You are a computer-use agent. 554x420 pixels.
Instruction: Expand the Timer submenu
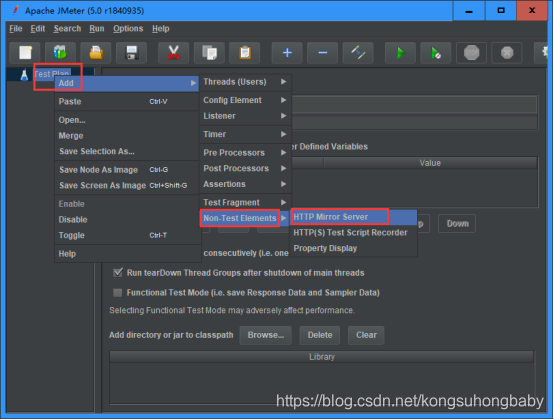[245, 134]
